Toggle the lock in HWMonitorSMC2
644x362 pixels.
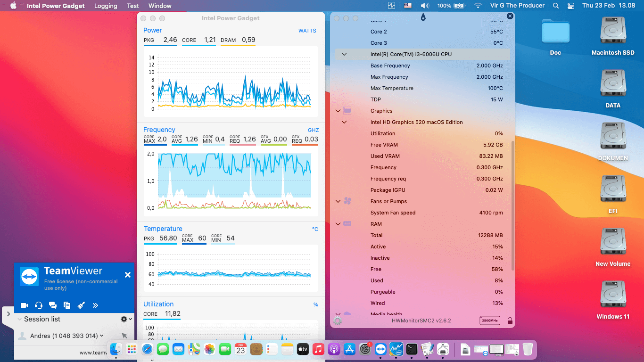point(510,320)
